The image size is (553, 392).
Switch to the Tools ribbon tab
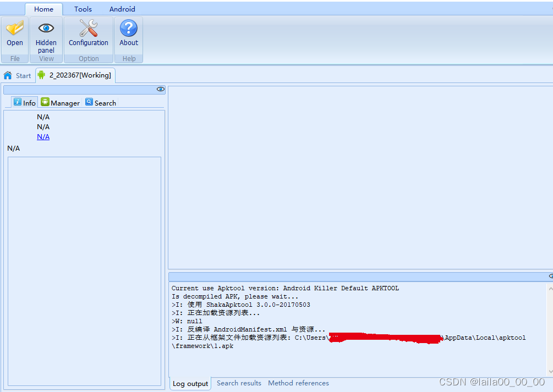(x=83, y=9)
